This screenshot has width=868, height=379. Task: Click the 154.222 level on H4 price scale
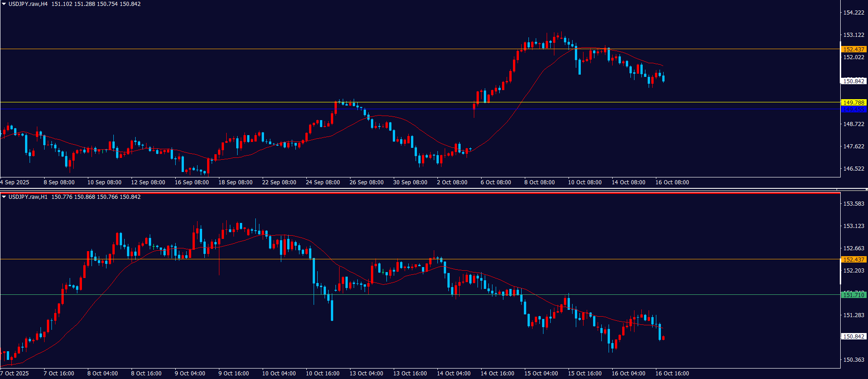tap(853, 13)
